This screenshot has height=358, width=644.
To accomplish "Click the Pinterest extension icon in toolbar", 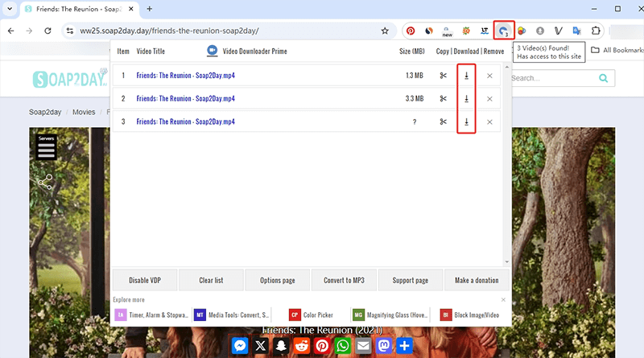I will pos(411,31).
